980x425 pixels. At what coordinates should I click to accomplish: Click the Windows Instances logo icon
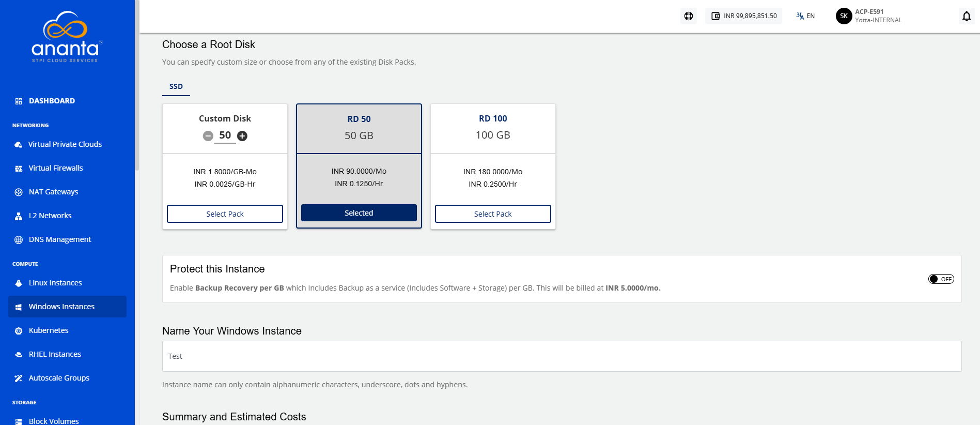click(19, 307)
